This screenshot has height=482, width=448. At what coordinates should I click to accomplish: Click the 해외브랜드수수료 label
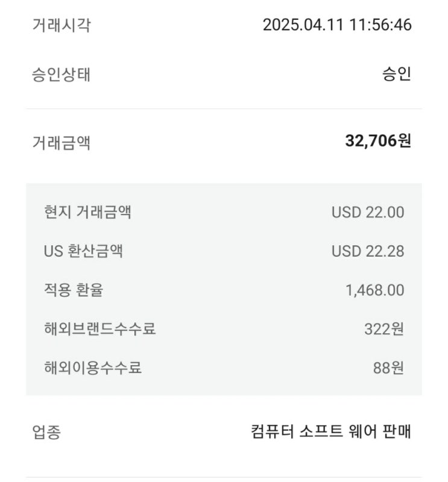pos(100,329)
